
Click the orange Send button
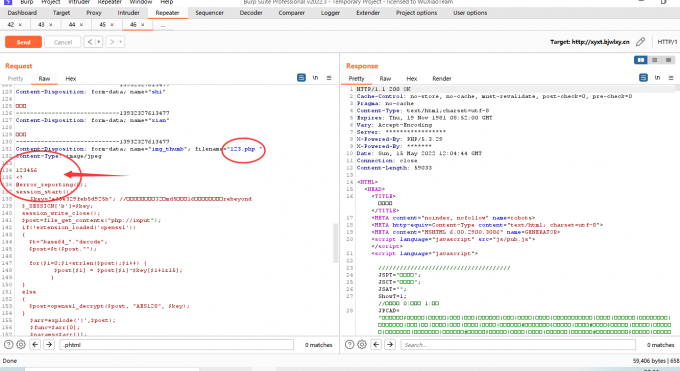point(23,42)
